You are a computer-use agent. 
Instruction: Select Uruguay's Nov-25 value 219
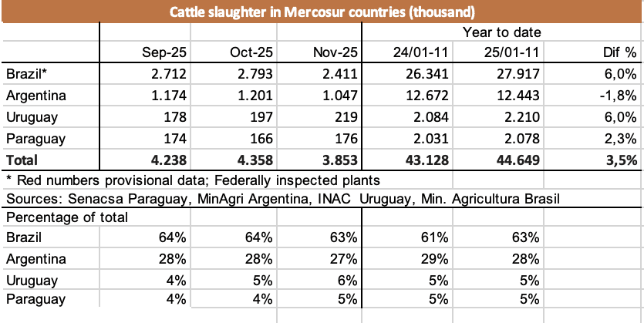[344, 118]
